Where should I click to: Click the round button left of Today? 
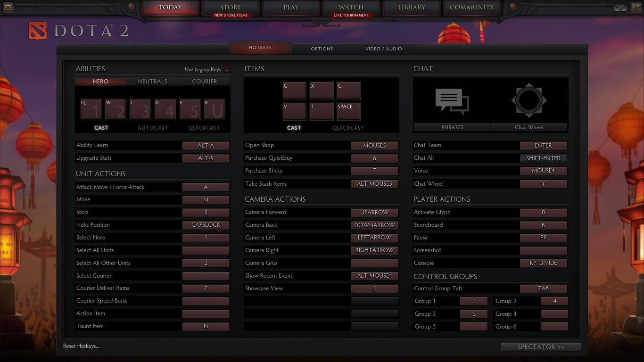tap(131, 7)
